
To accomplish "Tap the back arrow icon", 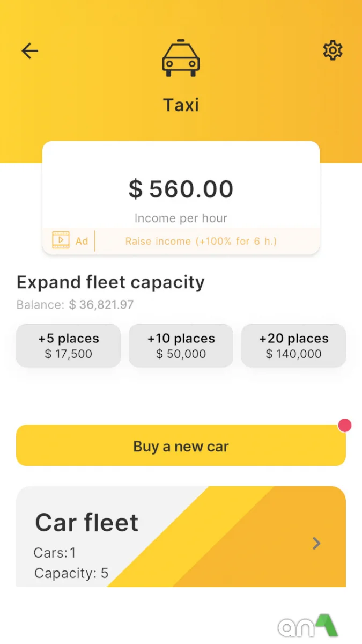I will click(30, 51).
